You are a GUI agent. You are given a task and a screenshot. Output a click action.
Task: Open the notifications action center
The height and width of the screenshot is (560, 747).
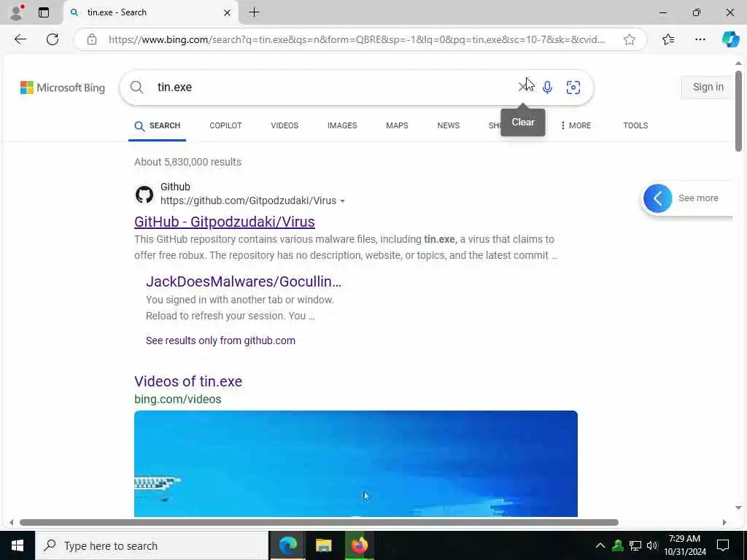click(x=723, y=545)
